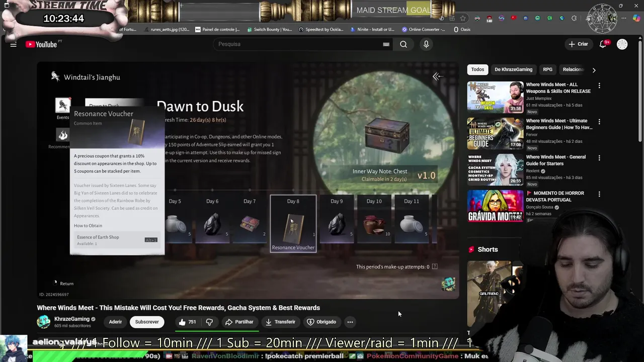
Task: Bookmark this page with the star icon
Action: pyautogui.click(x=463, y=18)
